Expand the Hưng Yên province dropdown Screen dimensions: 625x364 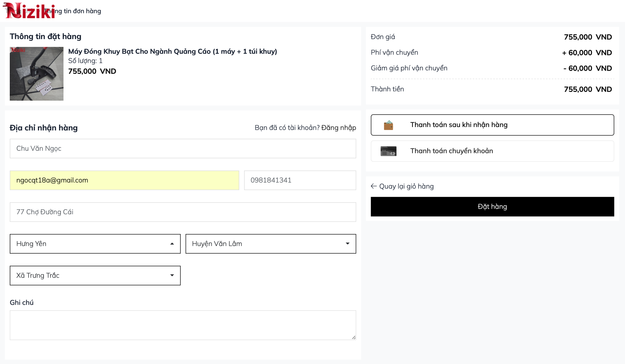click(95, 244)
